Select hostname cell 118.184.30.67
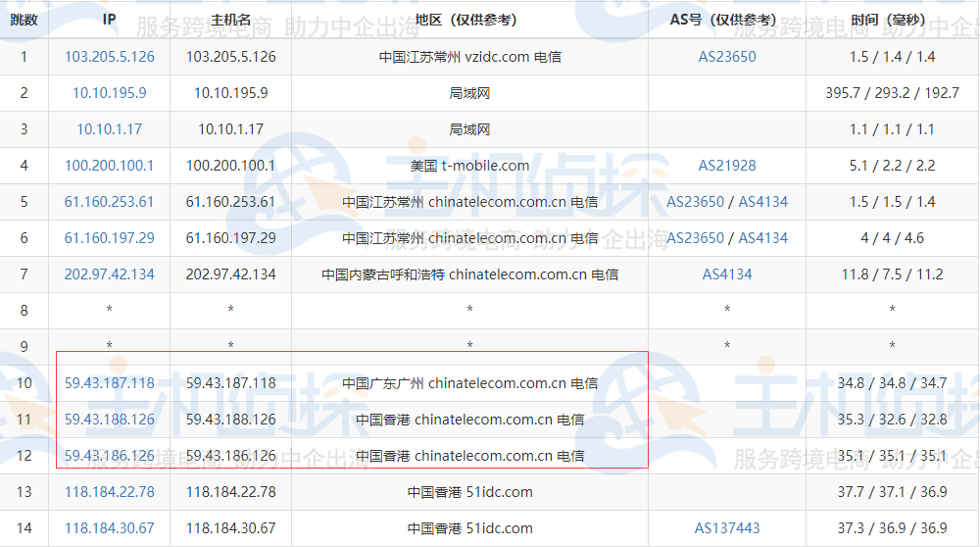The image size is (980, 547). [x=230, y=528]
